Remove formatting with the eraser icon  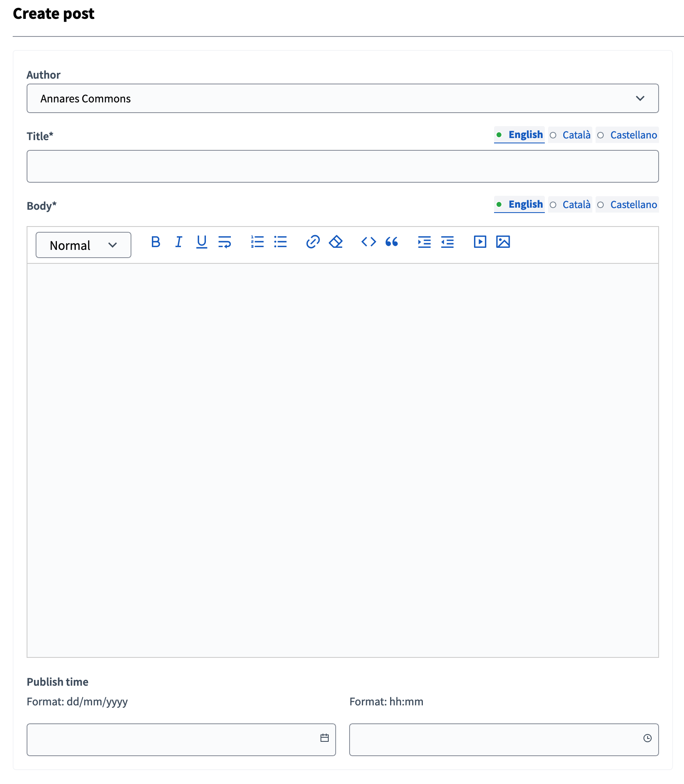click(x=335, y=242)
